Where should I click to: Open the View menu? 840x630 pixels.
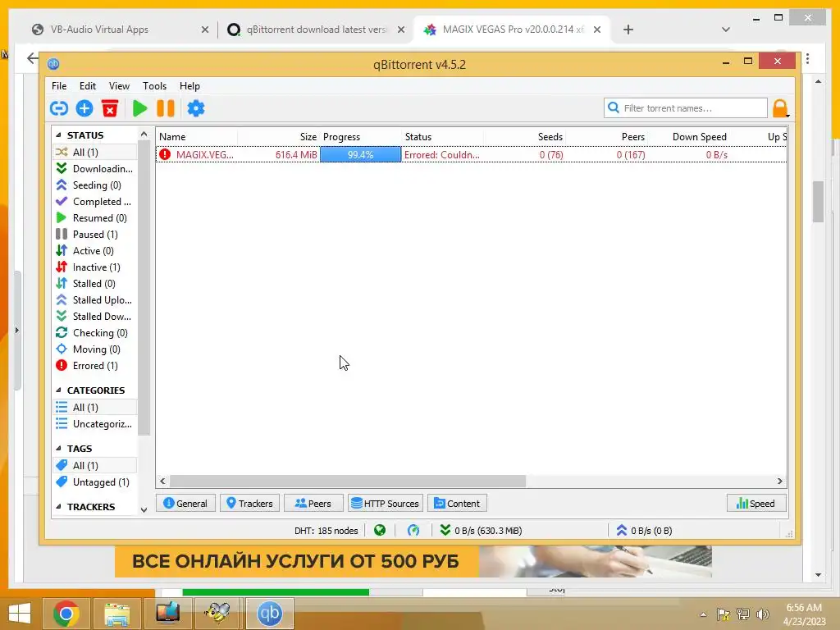pyautogui.click(x=119, y=85)
